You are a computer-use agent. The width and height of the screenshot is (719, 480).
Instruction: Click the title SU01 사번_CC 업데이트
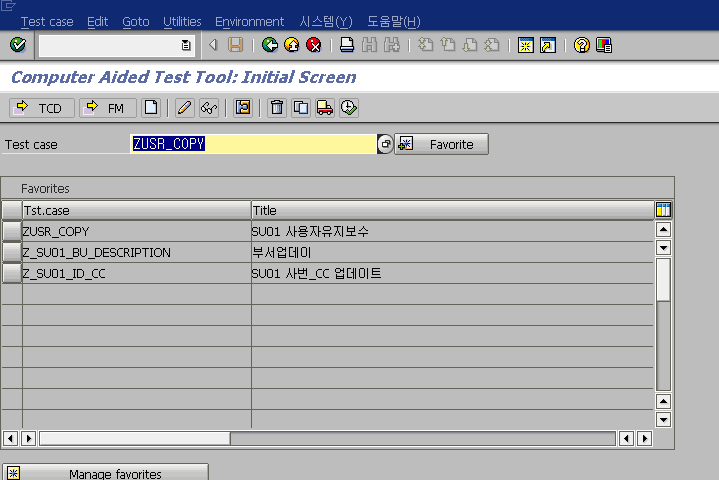pyautogui.click(x=316, y=274)
